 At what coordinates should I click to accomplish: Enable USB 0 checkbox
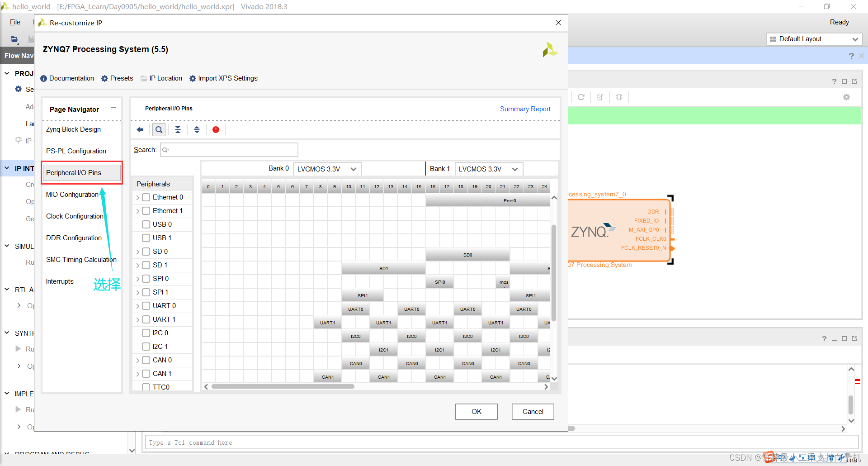point(146,224)
